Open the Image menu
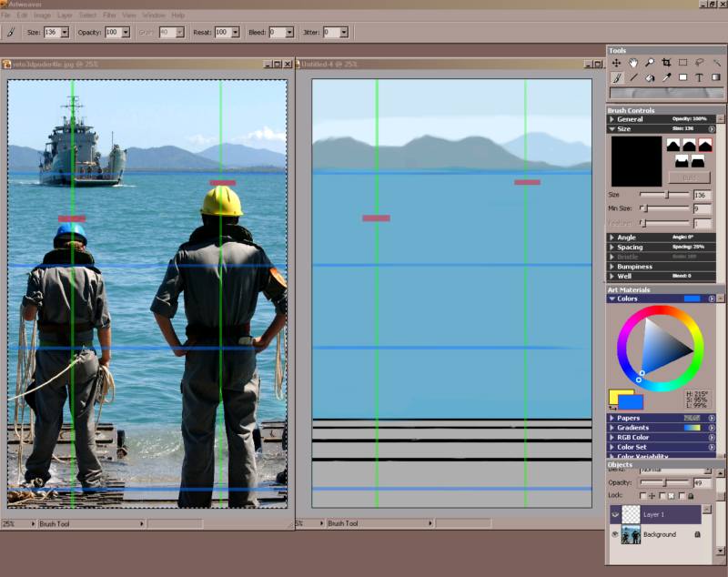The width and height of the screenshot is (728, 577). point(42,15)
